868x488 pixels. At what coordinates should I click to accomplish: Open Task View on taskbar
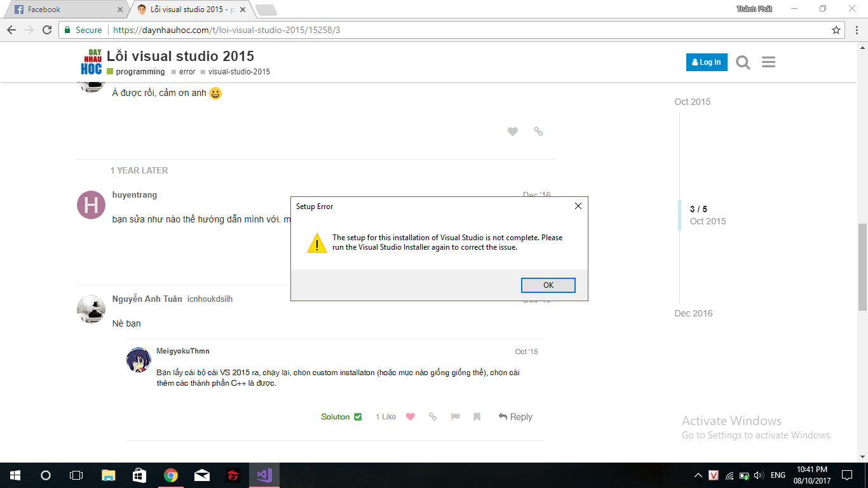[x=76, y=475]
